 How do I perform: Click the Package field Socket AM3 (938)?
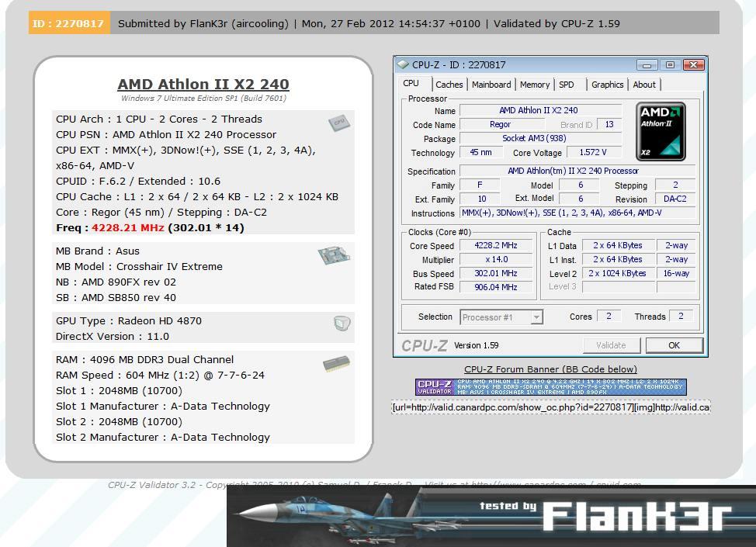[x=540, y=138]
